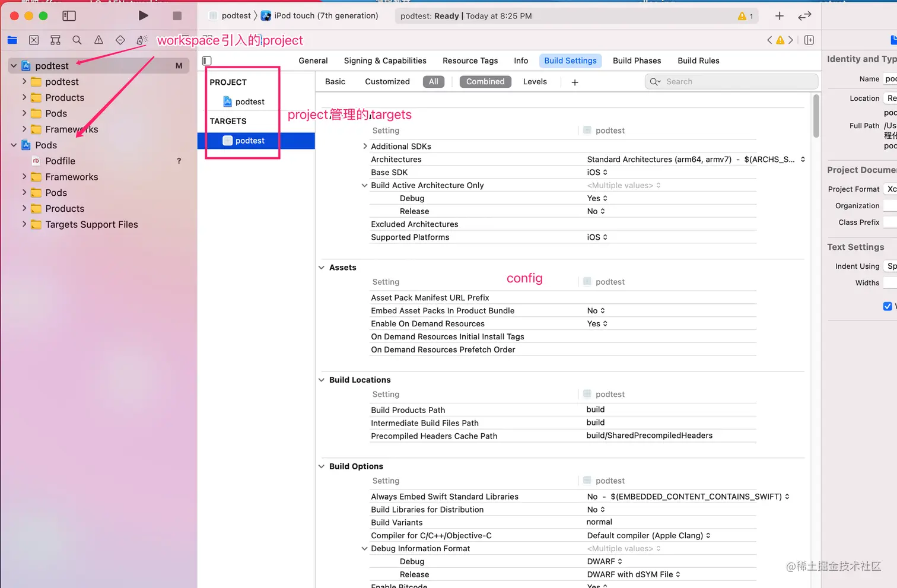
Task: Open Signing & Capabilities tab
Action: (x=385, y=61)
